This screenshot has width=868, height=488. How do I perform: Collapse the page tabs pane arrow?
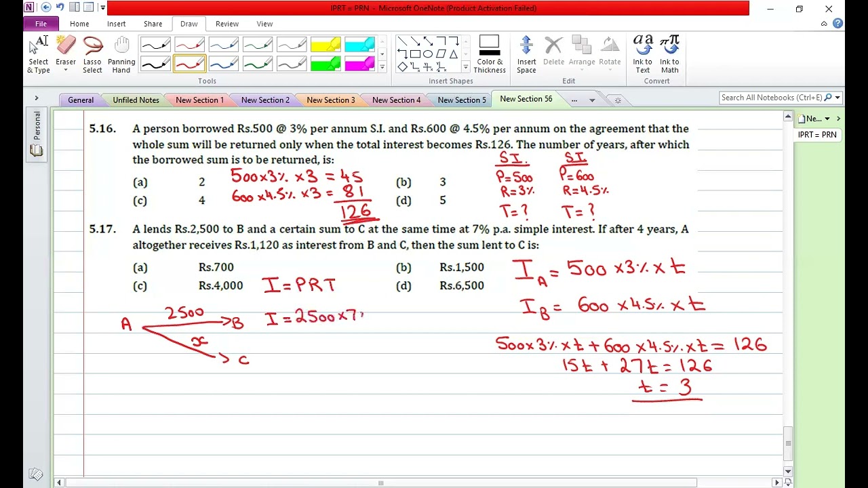(838, 119)
